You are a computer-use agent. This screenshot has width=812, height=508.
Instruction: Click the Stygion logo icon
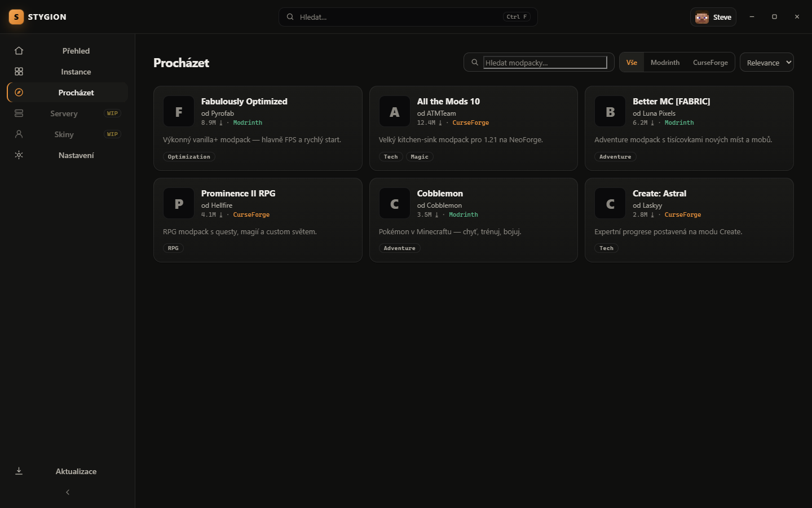[16, 17]
